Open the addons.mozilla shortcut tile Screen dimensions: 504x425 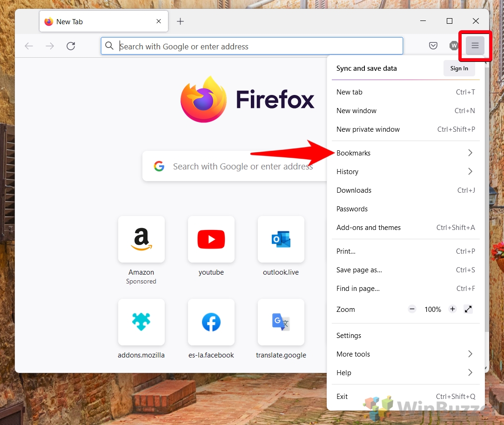(141, 322)
